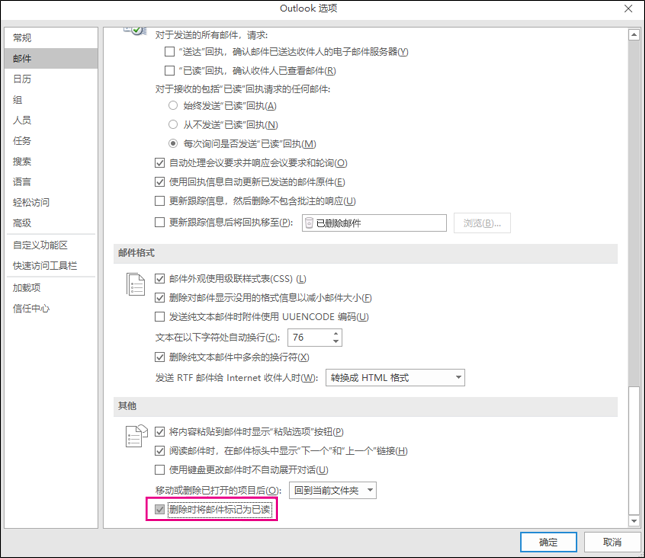Image resolution: width=645 pixels, height=558 pixels.
Task: Click the 已删除邮件 folder field
Action: click(374, 223)
